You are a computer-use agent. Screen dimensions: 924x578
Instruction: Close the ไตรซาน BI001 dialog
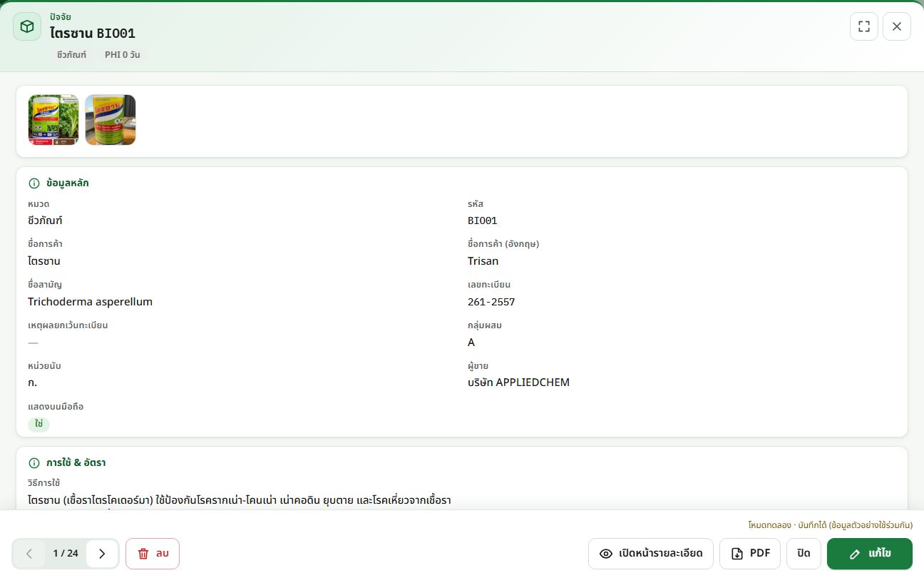[x=897, y=26]
